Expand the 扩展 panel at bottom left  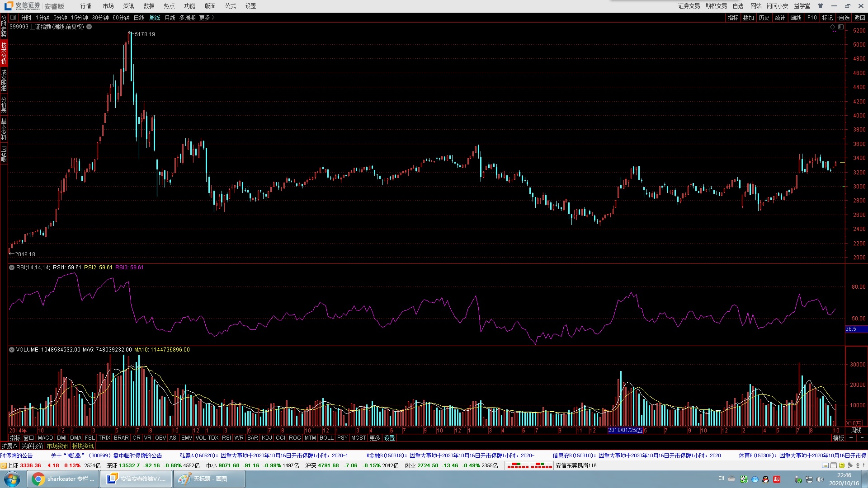[9, 446]
